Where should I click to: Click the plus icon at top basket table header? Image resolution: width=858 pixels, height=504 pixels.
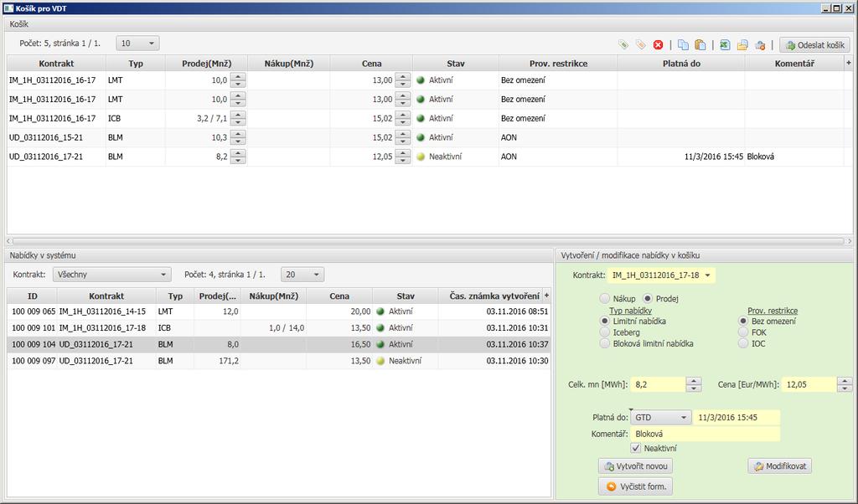pos(849,63)
